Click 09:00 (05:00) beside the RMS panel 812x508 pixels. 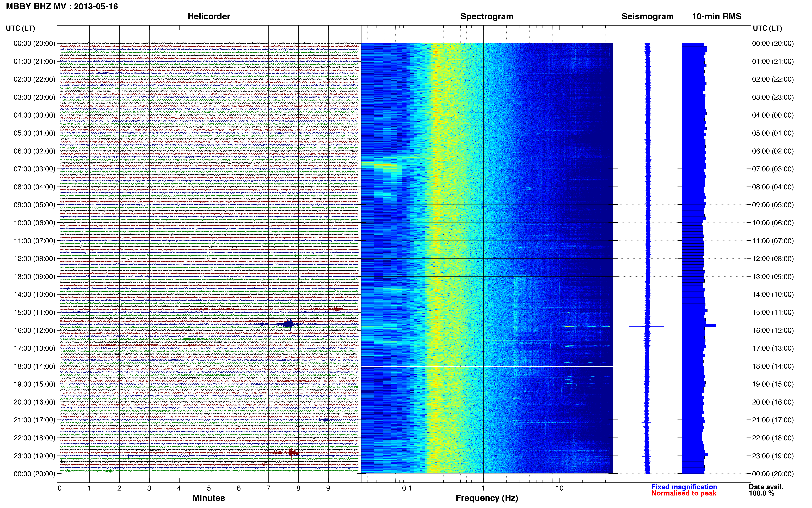(773, 205)
